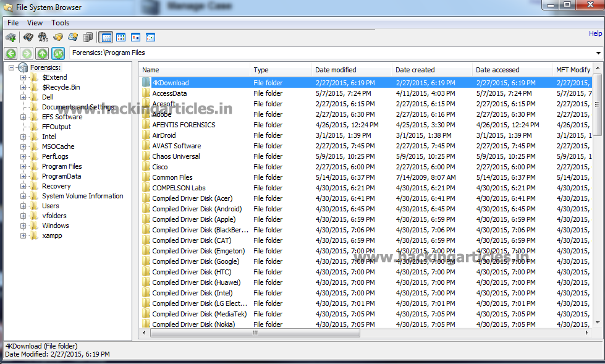
Task: Click the AccessData folder icon
Action: 146,93
